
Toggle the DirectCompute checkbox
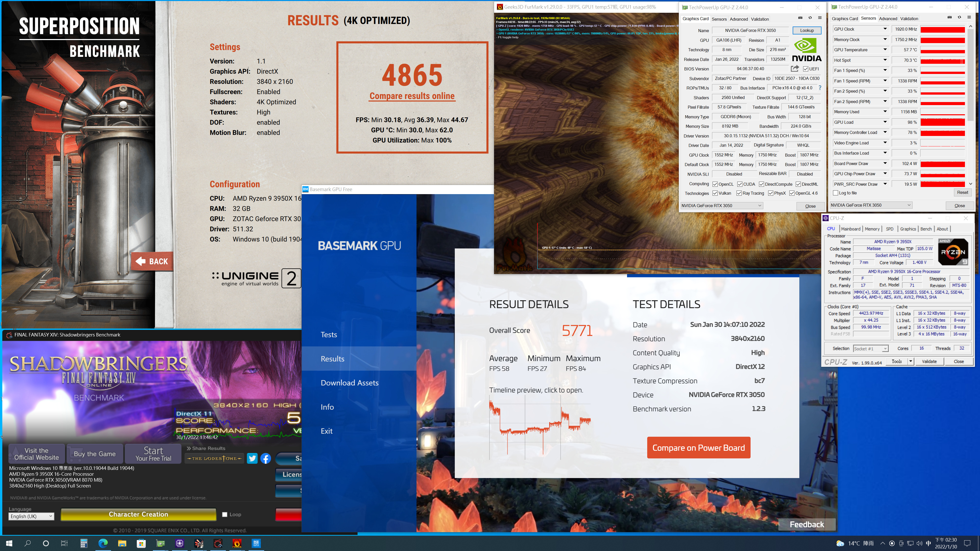[761, 184]
